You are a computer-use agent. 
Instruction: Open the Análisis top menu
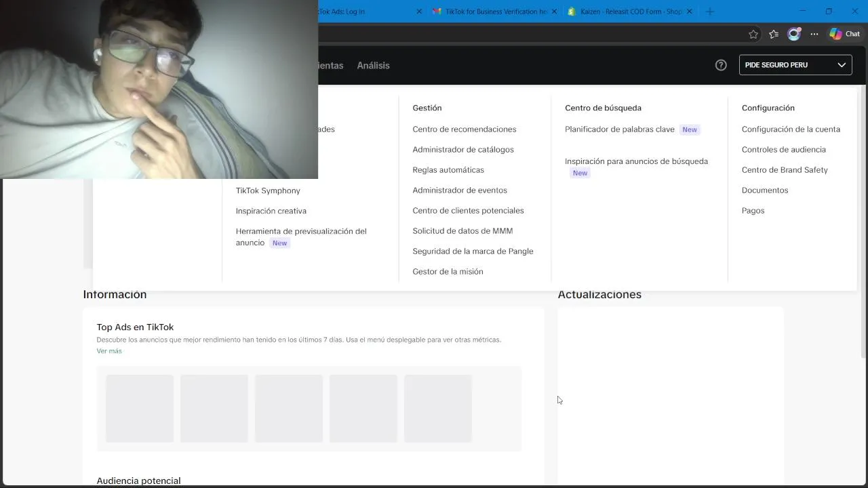(373, 65)
